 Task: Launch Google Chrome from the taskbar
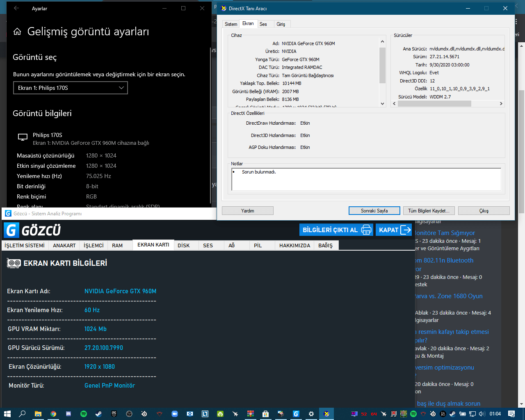[x=53, y=414]
